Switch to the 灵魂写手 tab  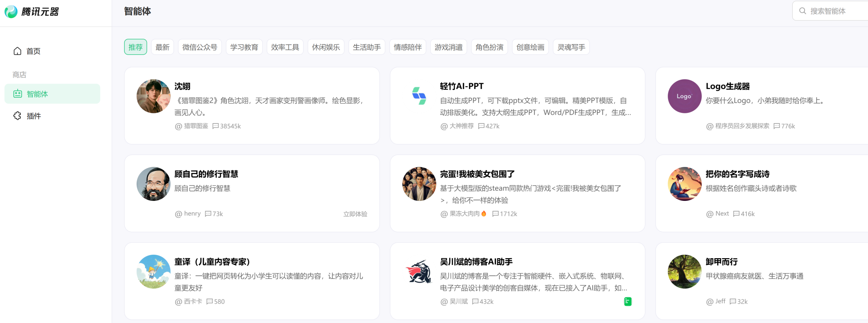click(x=571, y=47)
